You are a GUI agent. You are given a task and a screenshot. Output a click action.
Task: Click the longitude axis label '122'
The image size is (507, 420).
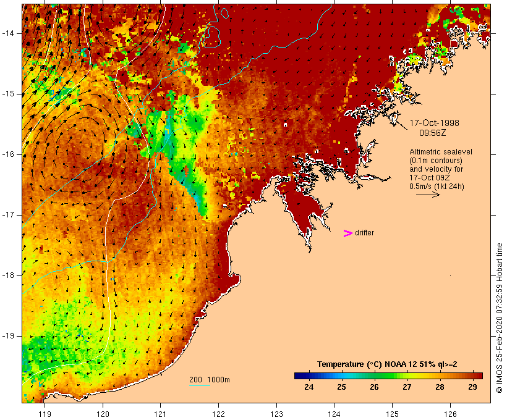pyautogui.click(x=218, y=414)
